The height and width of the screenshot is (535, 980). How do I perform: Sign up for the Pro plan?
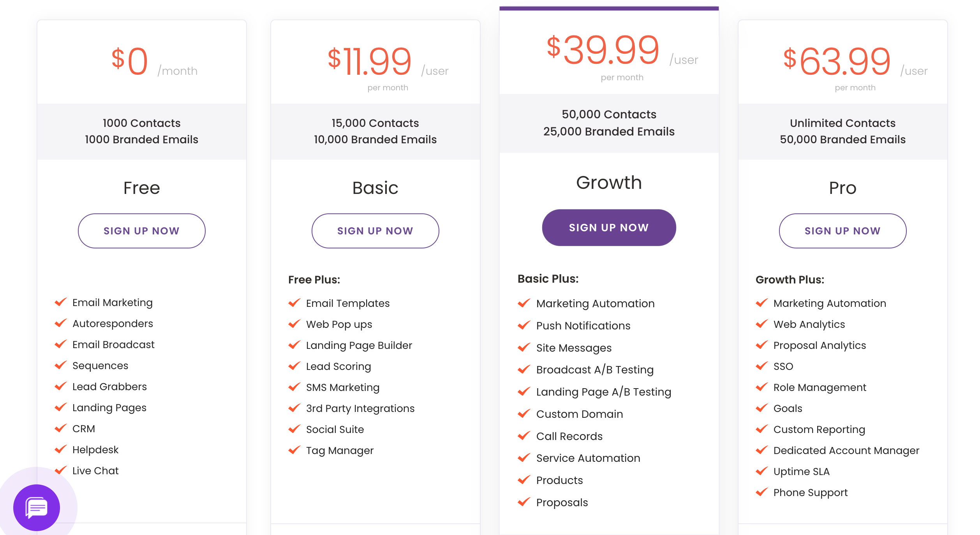(x=843, y=231)
